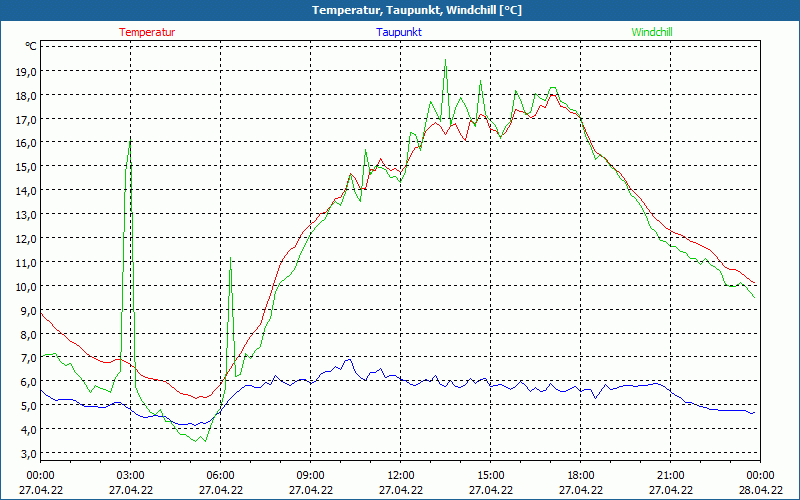
Task: Click the '12,0' y-axis value
Action: click(27, 239)
